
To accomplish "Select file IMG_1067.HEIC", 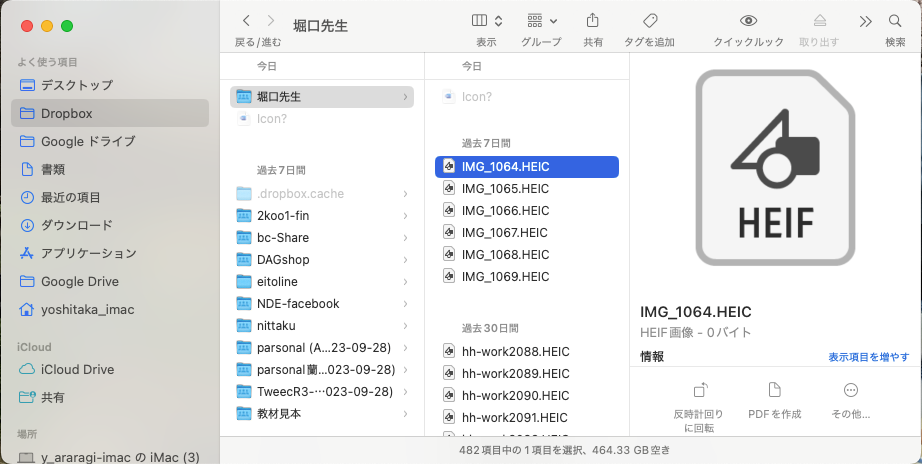I will point(527,233).
